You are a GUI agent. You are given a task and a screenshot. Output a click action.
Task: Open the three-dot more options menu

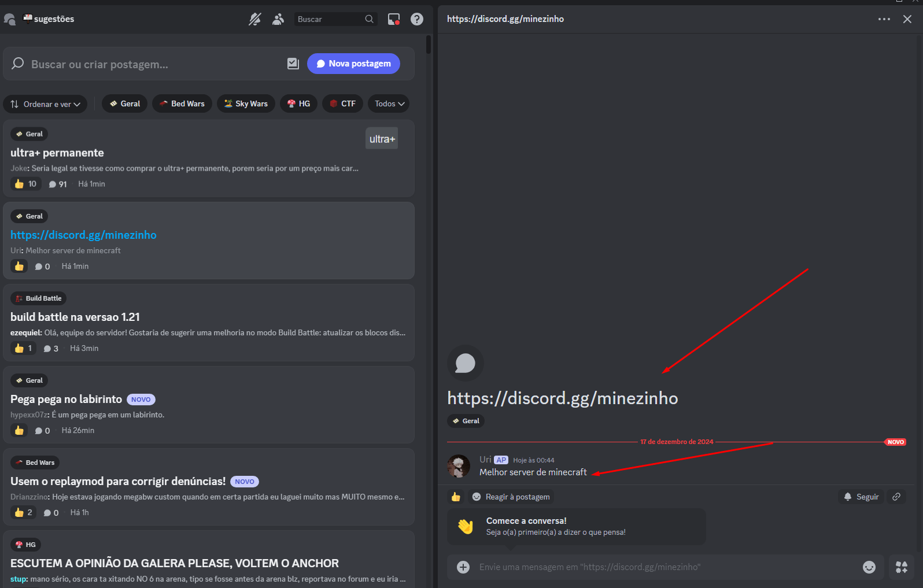pos(884,19)
